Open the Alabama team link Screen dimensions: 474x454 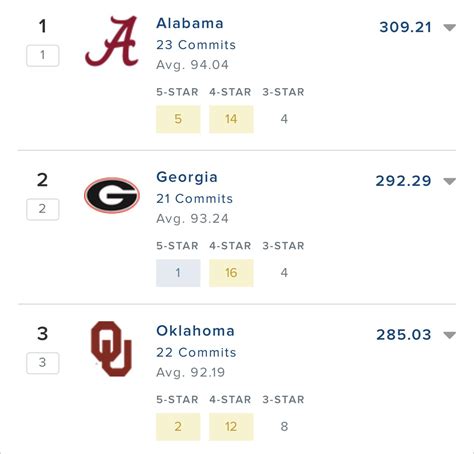(190, 23)
